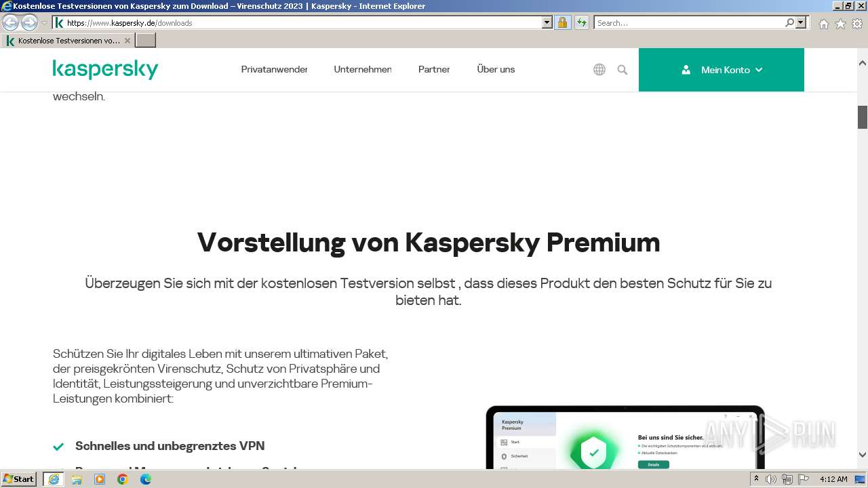This screenshot has width=868, height=488.
Task: Click the browser Back button
Action: [x=10, y=22]
